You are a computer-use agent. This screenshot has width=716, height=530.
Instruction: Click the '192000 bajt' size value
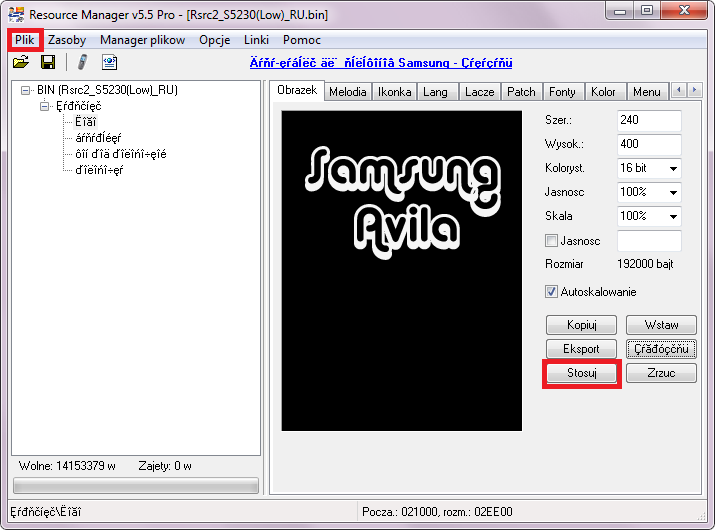coord(645,264)
